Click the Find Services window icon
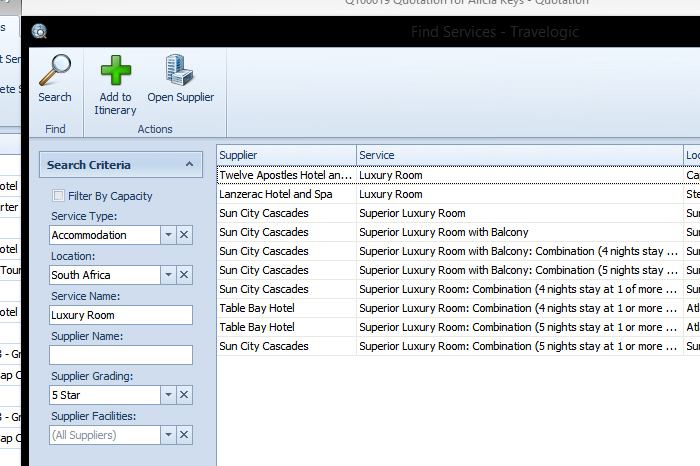Viewport: 700px width, 466px height. tap(39, 31)
